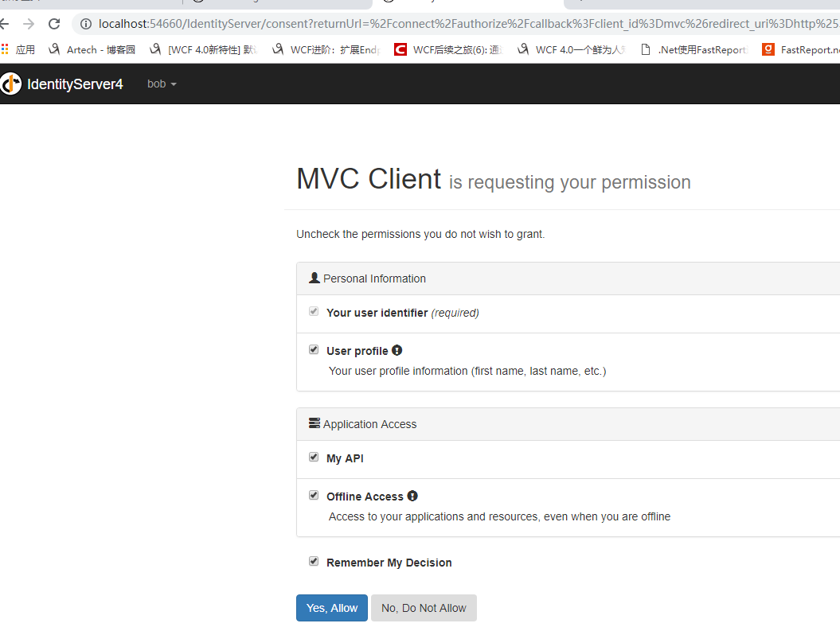Open the WCF 4.0一个鲜为人 bookmark

(x=571, y=50)
